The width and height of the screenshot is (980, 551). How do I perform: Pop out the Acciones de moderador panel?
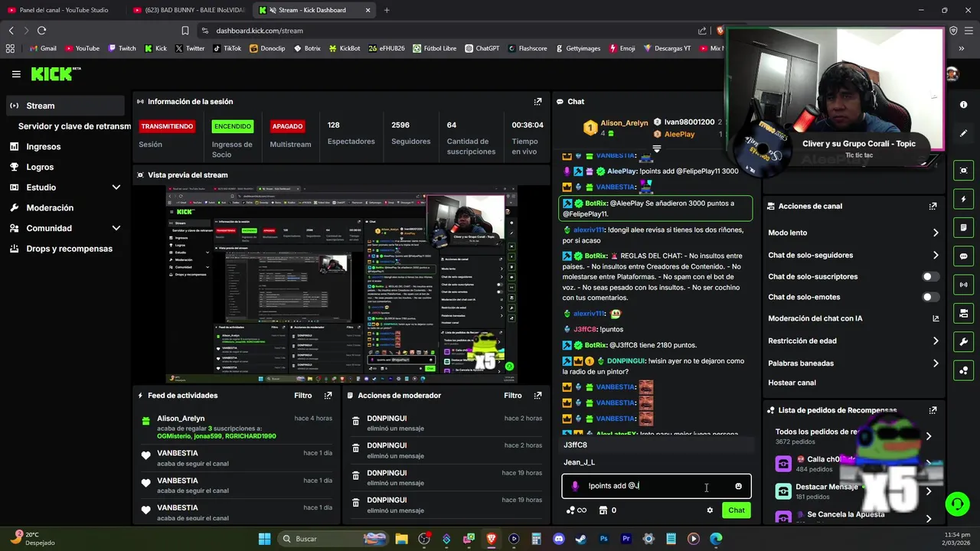(537, 396)
